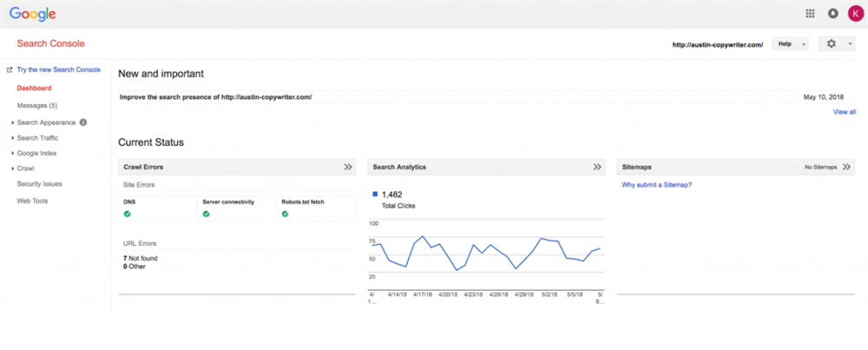Open Sitemaps details via double-arrow
This screenshot has width=868, height=350.
point(846,167)
